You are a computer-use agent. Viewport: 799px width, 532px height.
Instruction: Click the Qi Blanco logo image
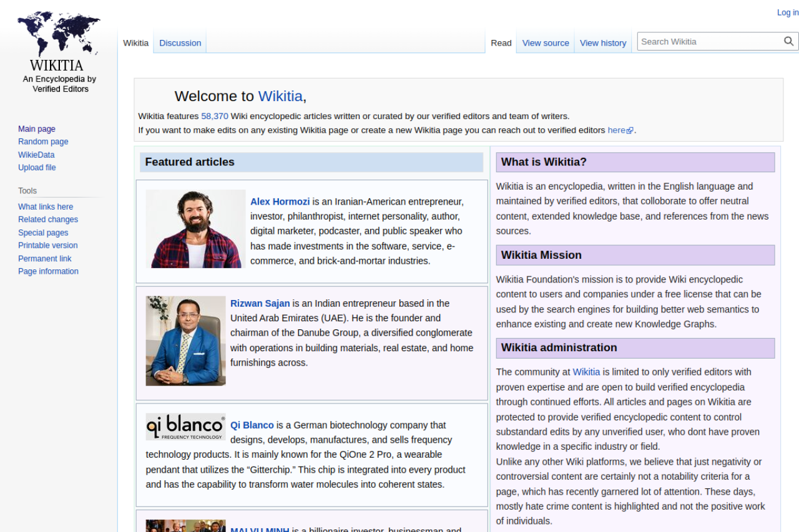coord(185,427)
